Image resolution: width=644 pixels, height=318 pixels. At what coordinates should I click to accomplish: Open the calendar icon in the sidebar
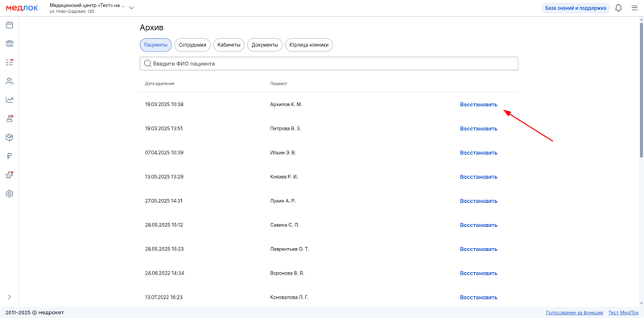click(x=9, y=25)
